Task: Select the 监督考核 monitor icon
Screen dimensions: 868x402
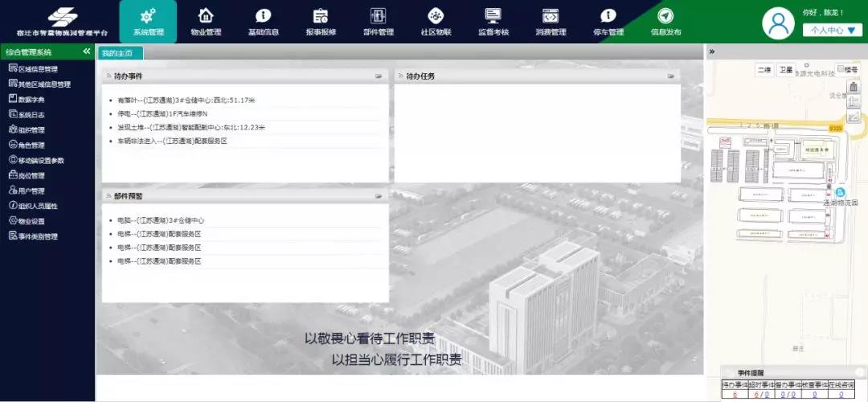Action: point(493,16)
